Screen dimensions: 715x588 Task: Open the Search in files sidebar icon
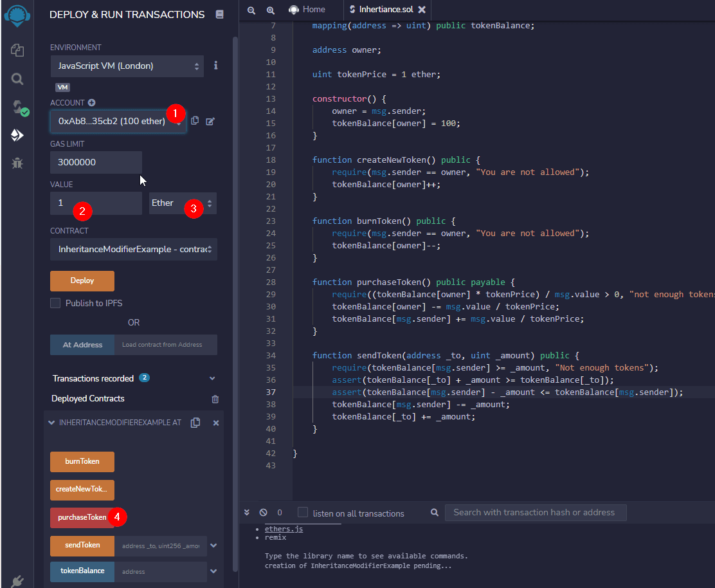point(17,79)
